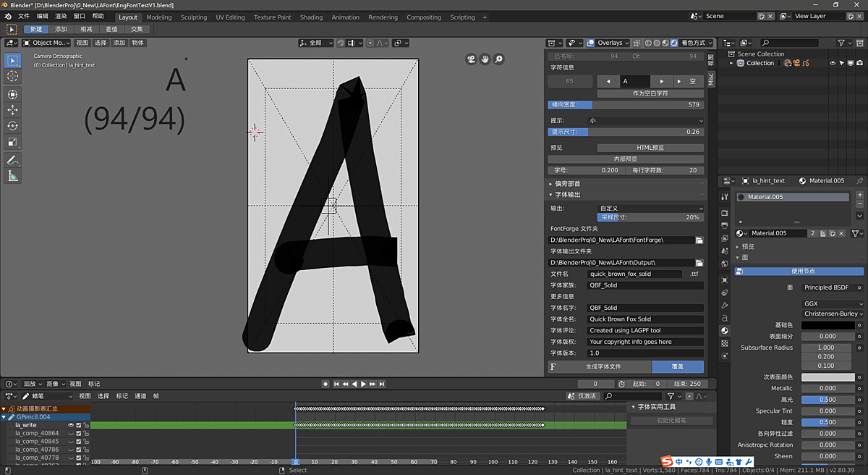Click the camera view icon in viewport
This screenshot has width=868, height=475.
[x=471, y=59]
